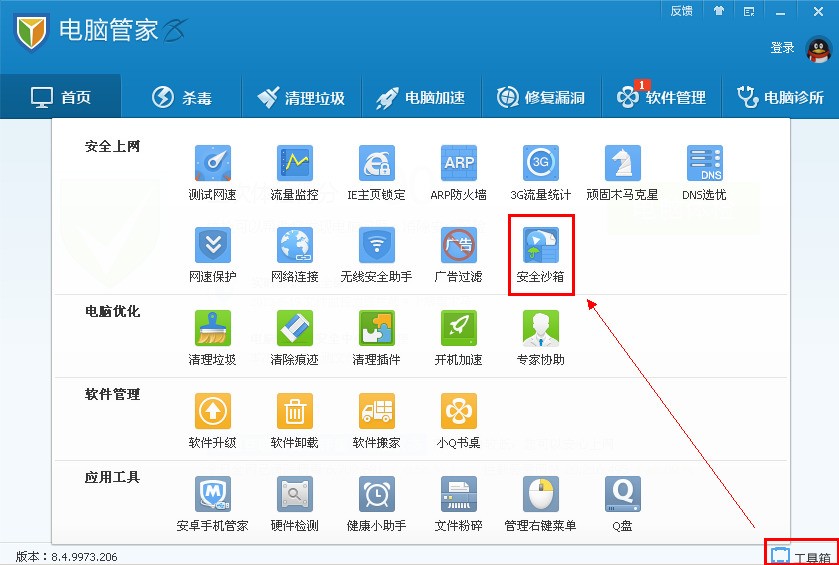Open the 清除痕迹 trace eraser

pos(294,338)
